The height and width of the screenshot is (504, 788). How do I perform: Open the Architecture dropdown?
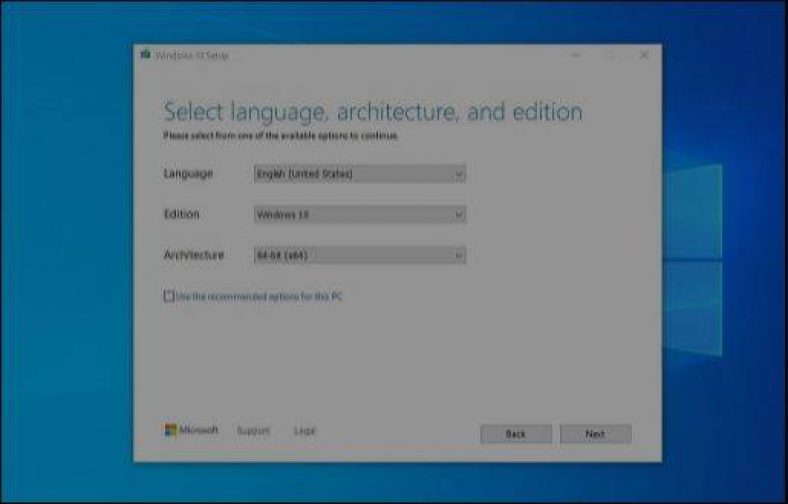click(x=360, y=255)
